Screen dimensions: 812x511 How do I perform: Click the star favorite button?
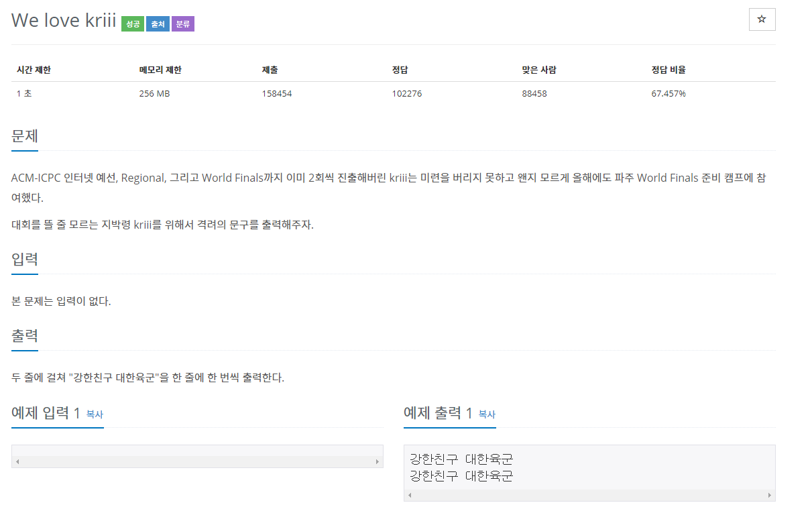click(x=762, y=19)
